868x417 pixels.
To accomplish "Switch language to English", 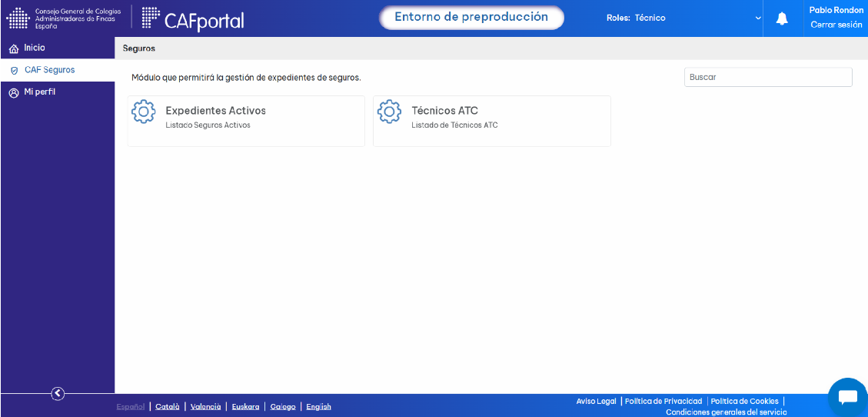I will pyautogui.click(x=319, y=406).
